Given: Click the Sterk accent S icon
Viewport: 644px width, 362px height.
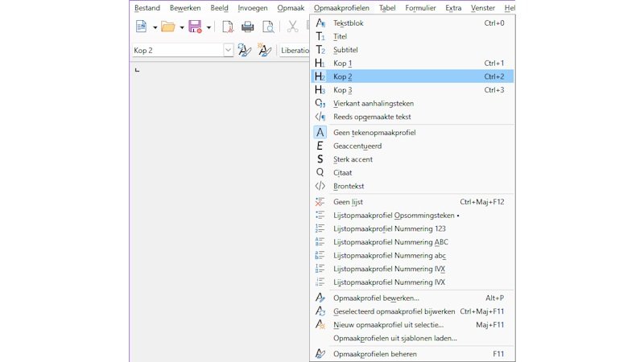Looking at the screenshot, I should pyautogui.click(x=320, y=159).
